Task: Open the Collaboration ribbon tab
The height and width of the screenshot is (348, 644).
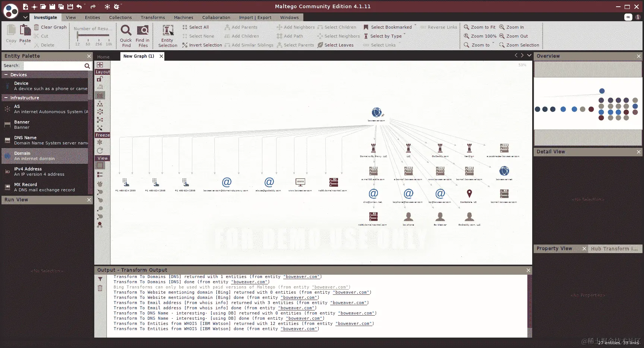Action: click(216, 17)
